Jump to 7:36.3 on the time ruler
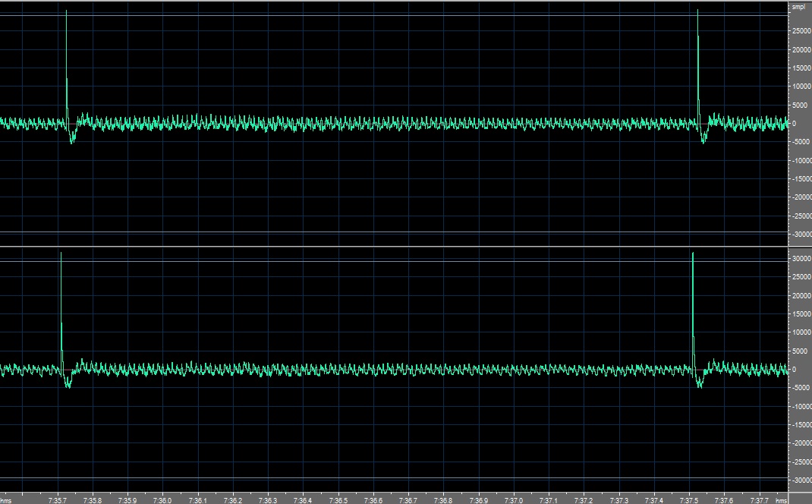 pos(268,500)
